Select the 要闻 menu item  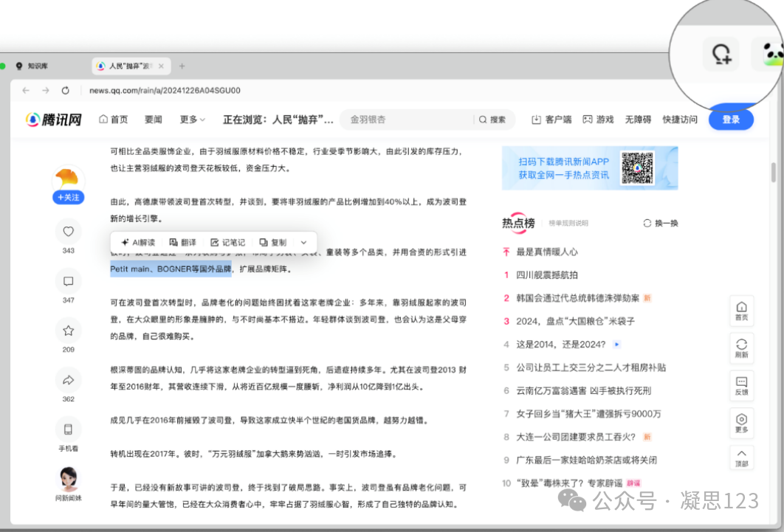tap(153, 119)
